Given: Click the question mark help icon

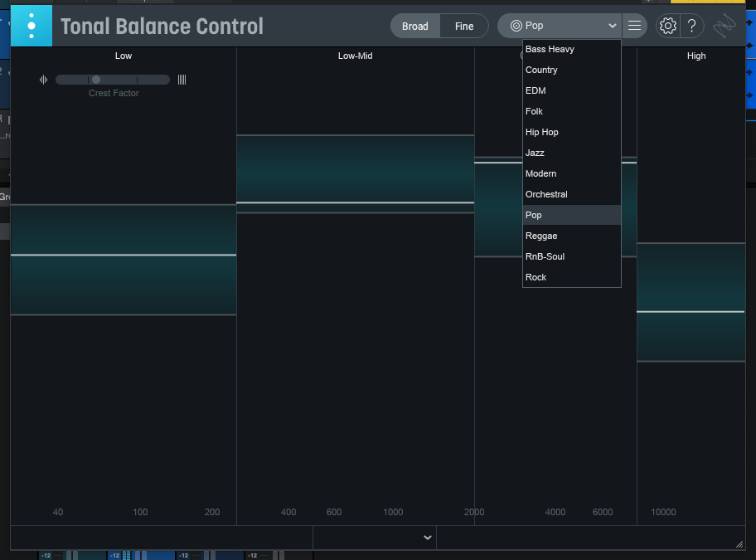Looking at the screenshot, I should coord(692,26).
